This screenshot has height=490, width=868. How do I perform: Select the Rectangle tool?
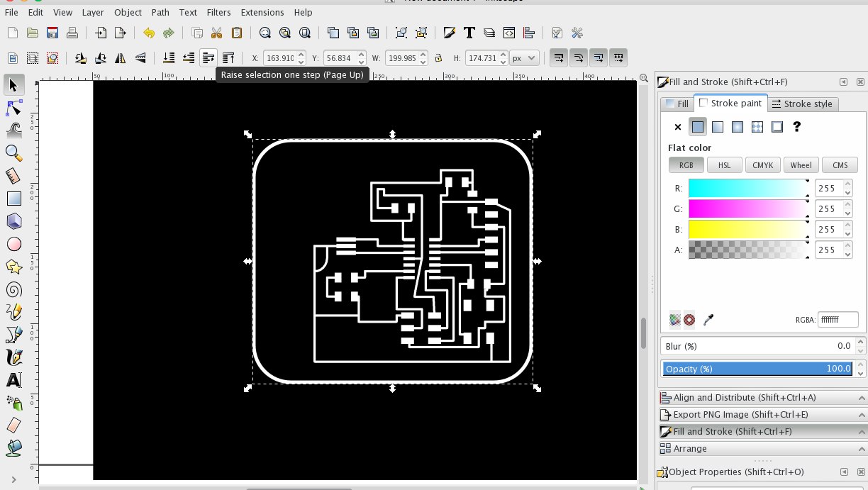point(13,199)
